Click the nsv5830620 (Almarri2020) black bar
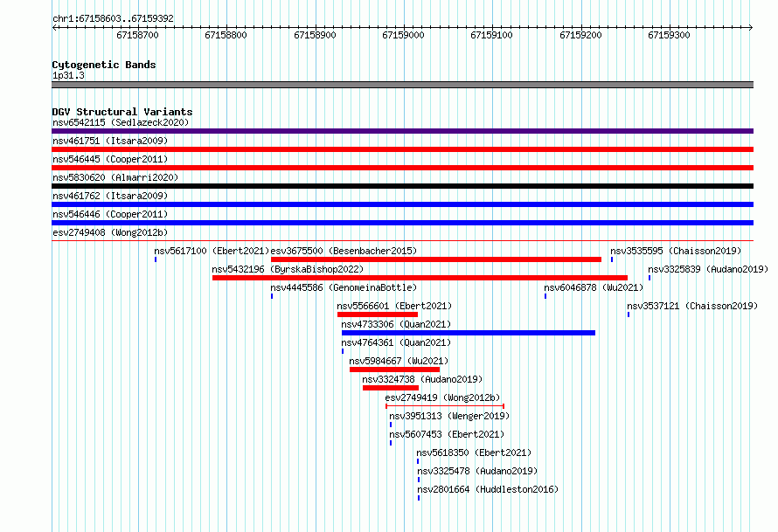The width and height of the screenshot is (778, 532). pos(402,186)
